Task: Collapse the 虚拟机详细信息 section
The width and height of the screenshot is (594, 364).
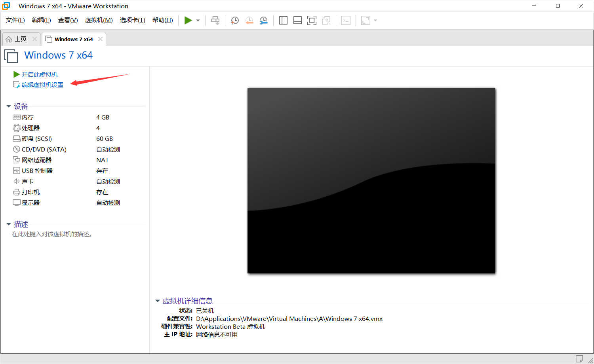Action: pos(158,301)
